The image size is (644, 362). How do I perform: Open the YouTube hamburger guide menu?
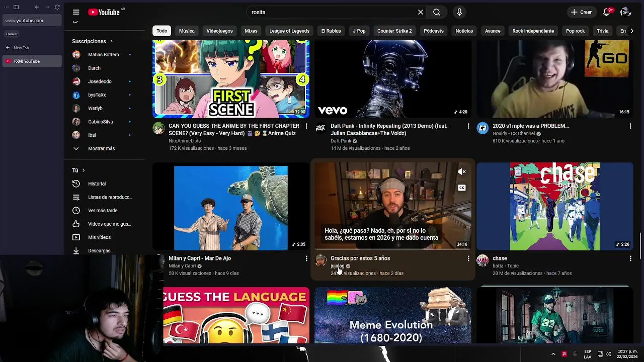click(76, 12)
